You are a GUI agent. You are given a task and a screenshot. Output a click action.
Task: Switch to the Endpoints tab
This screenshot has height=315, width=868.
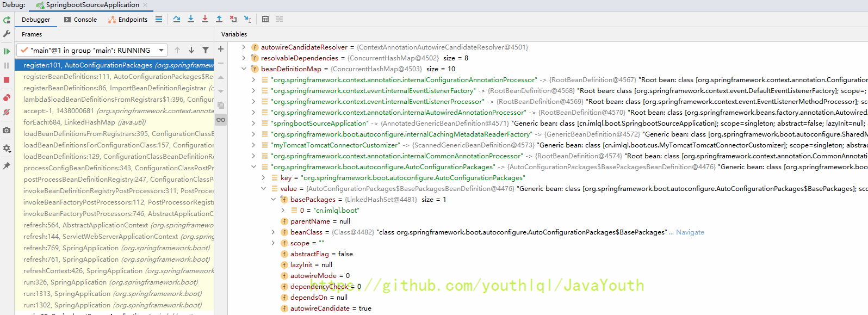pyautogui.click(x=128, y=20)
